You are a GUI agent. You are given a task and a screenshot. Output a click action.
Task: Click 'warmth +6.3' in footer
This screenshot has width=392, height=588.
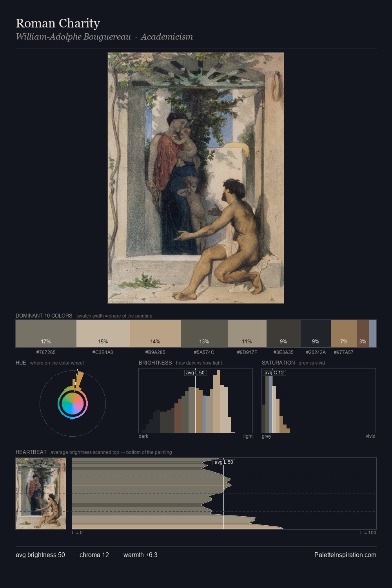(140, 555)
